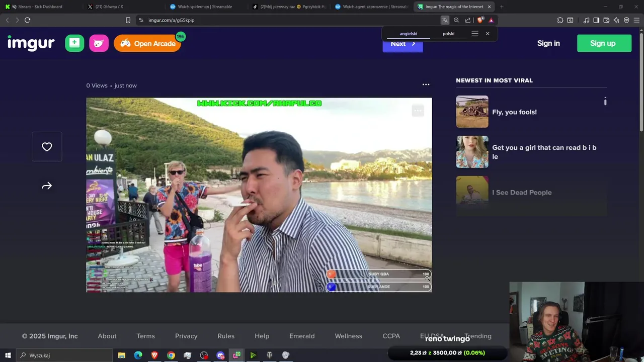This screenshot has height=362, width=644.
Task: Click the zoom magnifier icon in address bar
Action: 456,20
